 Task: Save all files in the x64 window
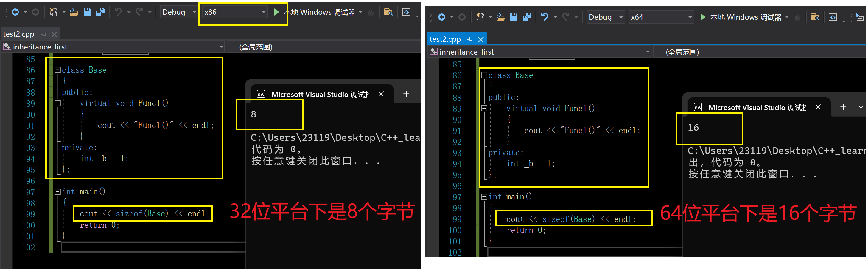click(527, 17)
